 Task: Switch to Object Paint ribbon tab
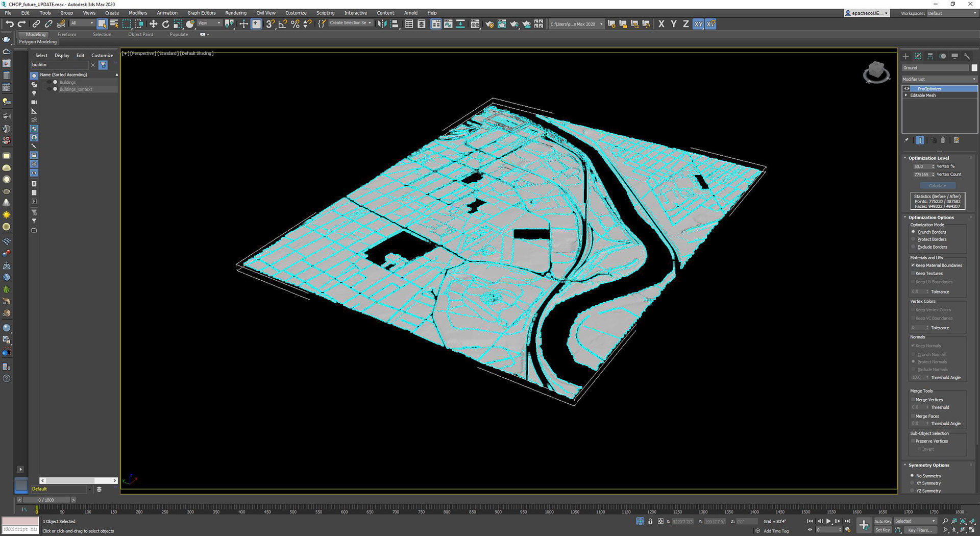point(140,35)
